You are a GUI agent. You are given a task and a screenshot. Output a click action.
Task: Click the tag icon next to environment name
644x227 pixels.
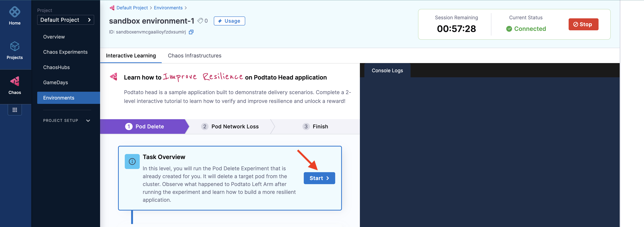tap(200, 21)
